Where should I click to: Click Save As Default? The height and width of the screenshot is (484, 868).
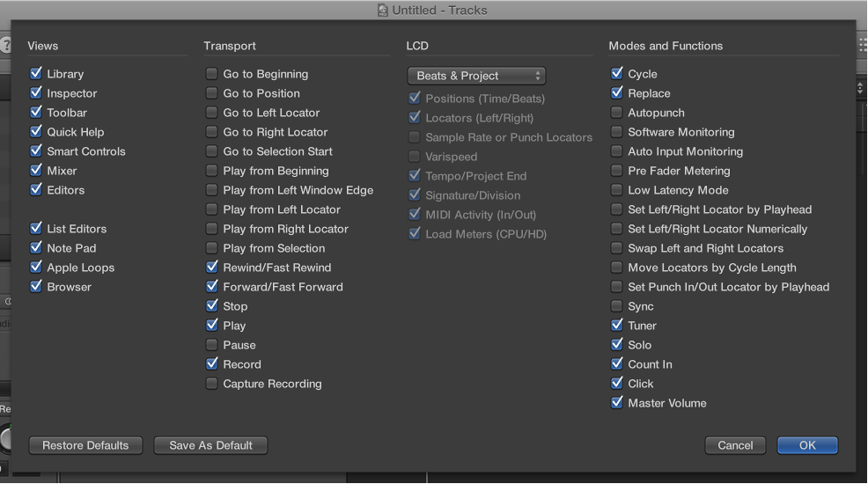coord(210,445)
